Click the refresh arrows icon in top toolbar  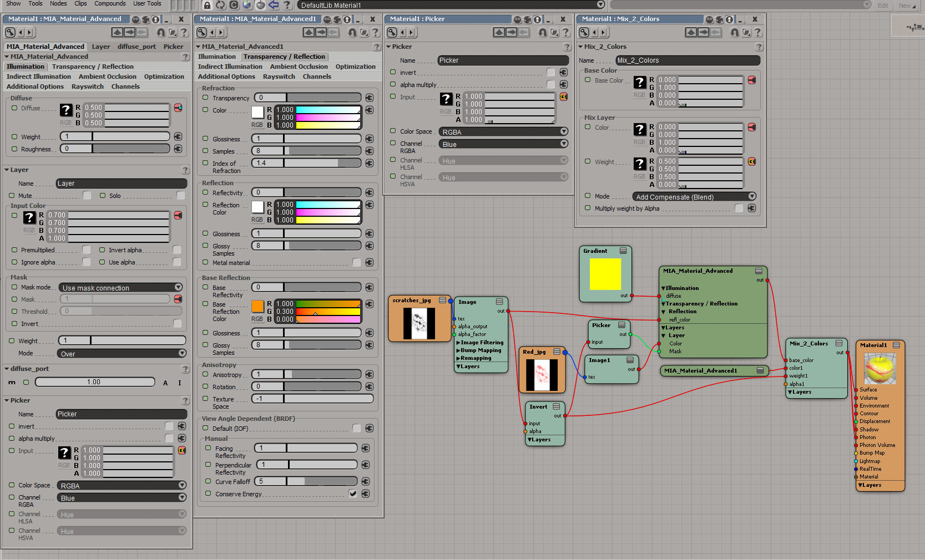(220, 5)
